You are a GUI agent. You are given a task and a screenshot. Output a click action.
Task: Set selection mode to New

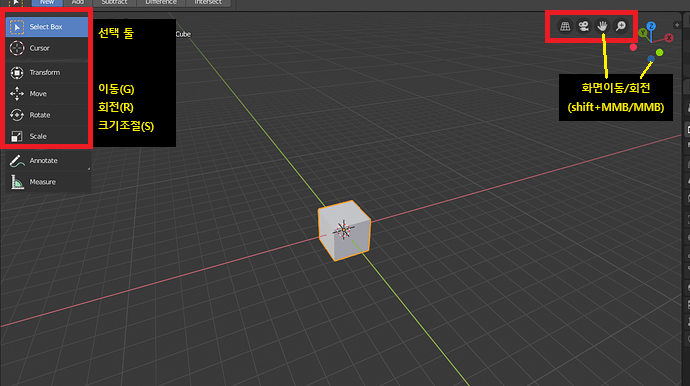tap(47, 2)
